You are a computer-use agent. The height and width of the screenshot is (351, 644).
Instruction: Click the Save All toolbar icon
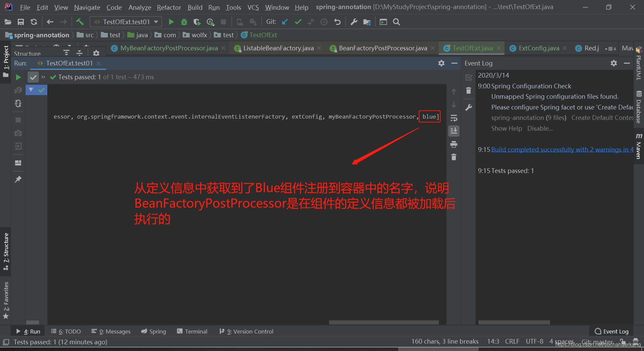coord(21,22)
